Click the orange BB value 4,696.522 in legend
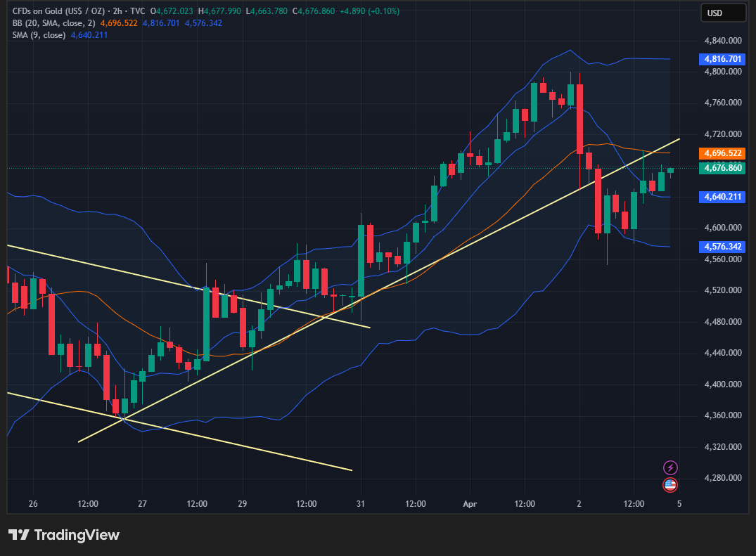Screen dimensions: 756x556 (119, 23)
